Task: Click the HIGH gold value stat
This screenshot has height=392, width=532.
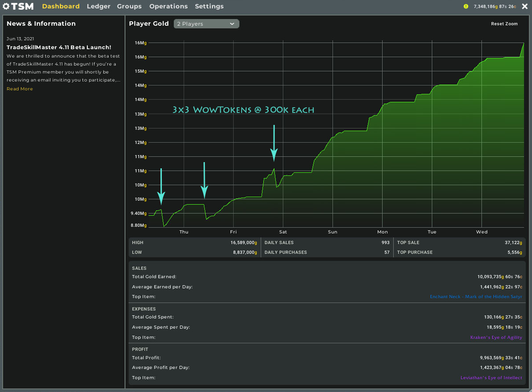Action: 243,243
